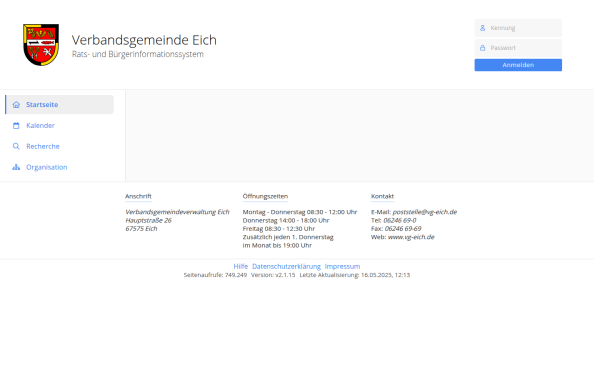This screenshot has height=375, width=600.
Task: Open the Kalender menu item
Action: point(59,126)
